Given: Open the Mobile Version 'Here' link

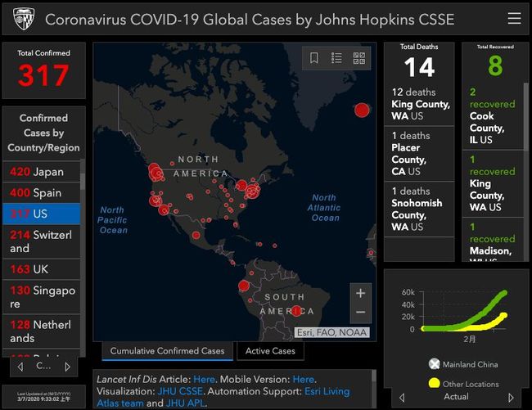Looking at the screenshot, I should click(304, 379).
